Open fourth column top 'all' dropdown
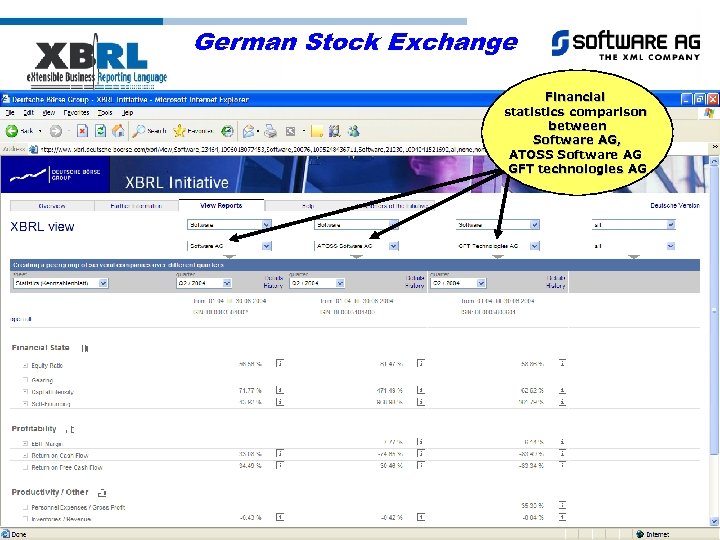The image size is (720, 540). [x=634, y=225]
